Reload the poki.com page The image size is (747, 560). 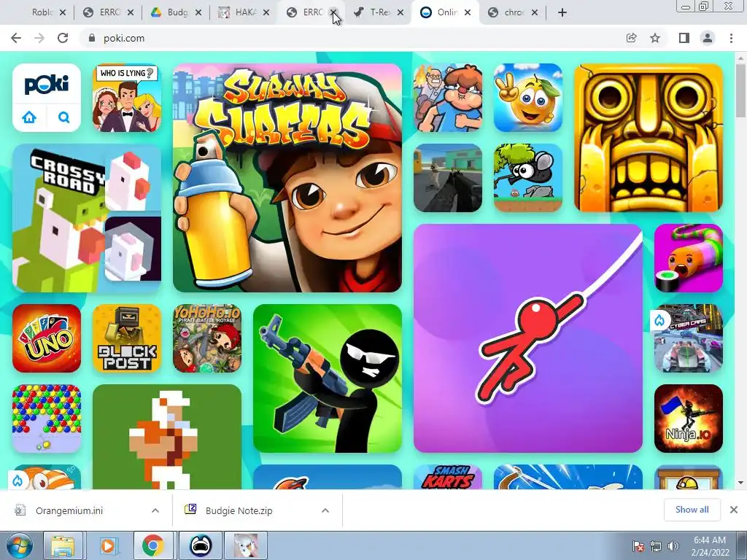(x=63, y=38)
